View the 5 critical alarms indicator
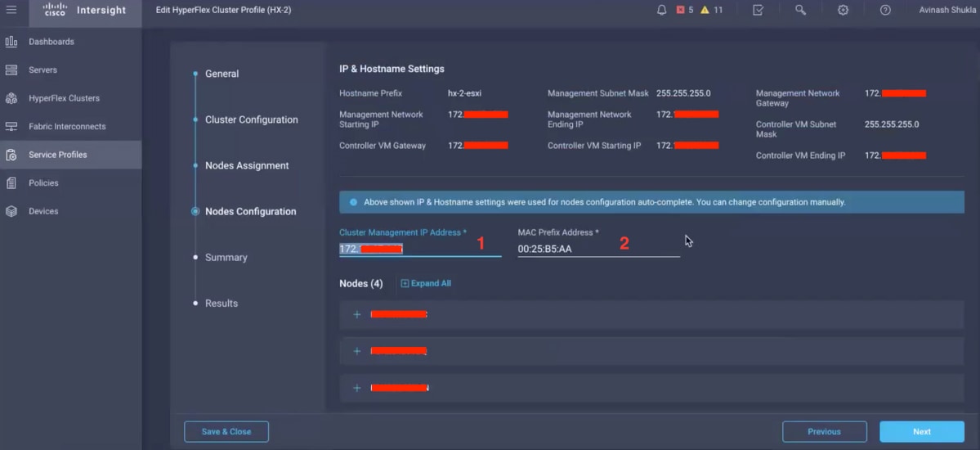This screenshot has height=450, width=980. (x=685, y=10)
